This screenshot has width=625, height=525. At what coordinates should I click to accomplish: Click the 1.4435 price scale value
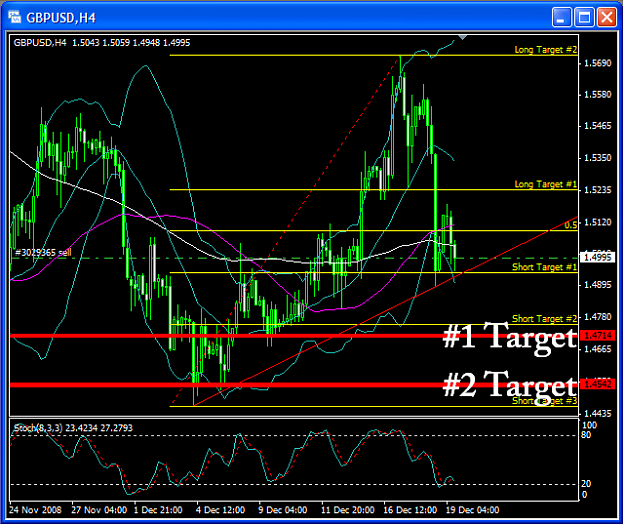[597, 414]
